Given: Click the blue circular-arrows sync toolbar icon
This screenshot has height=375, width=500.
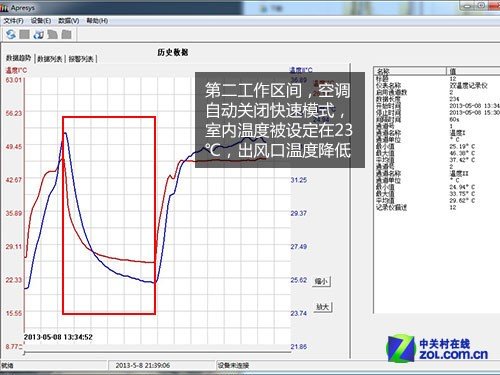Looking at the screenshot, I should pyautogui.click(x=10, y=34).
